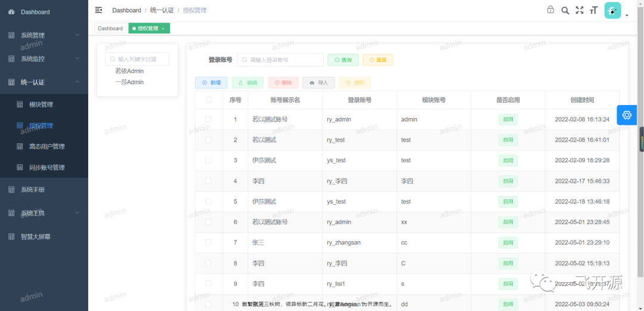Click the 智慧大屏幕 grid icon
The image size is (644, 311).
pos(11,237)
